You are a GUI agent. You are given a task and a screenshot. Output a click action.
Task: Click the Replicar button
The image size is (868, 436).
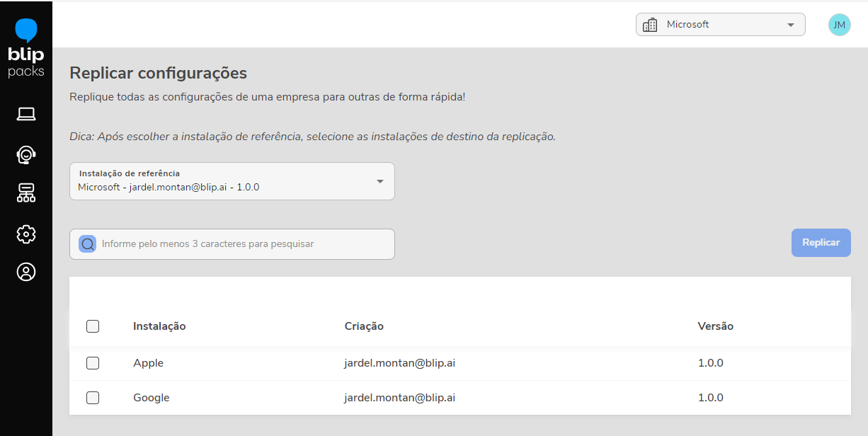pyautogui.click(x=821, y=243)
